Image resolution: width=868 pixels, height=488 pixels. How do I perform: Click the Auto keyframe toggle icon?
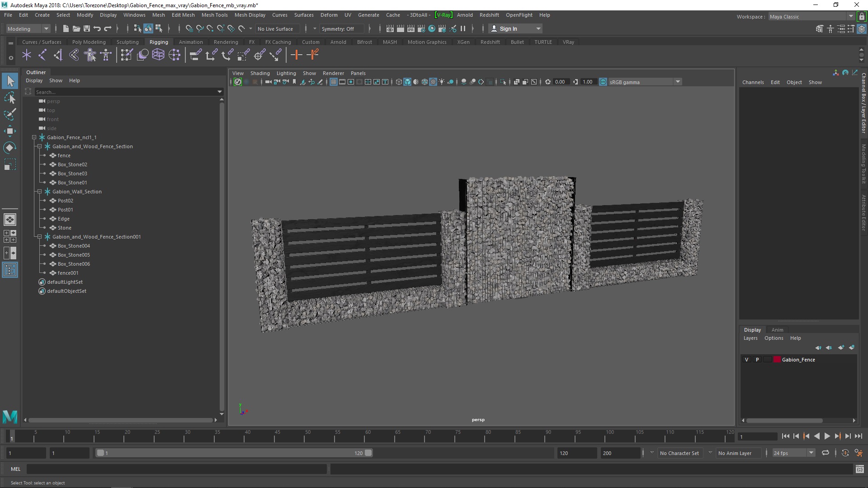click(x=845, y=453)
